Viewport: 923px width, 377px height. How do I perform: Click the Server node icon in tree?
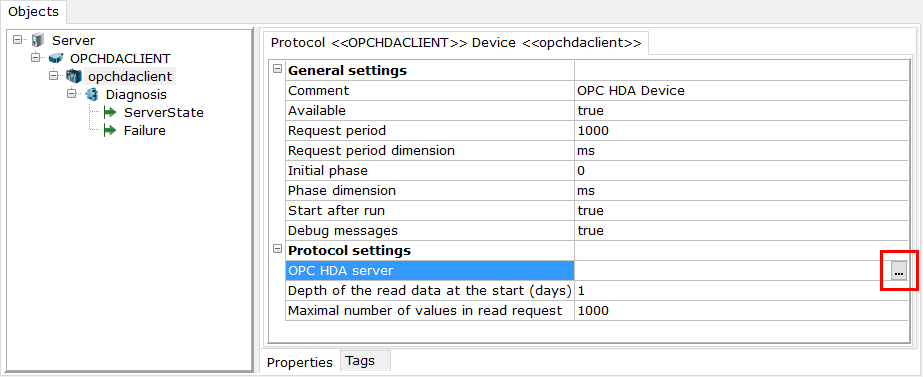[38, 40]
